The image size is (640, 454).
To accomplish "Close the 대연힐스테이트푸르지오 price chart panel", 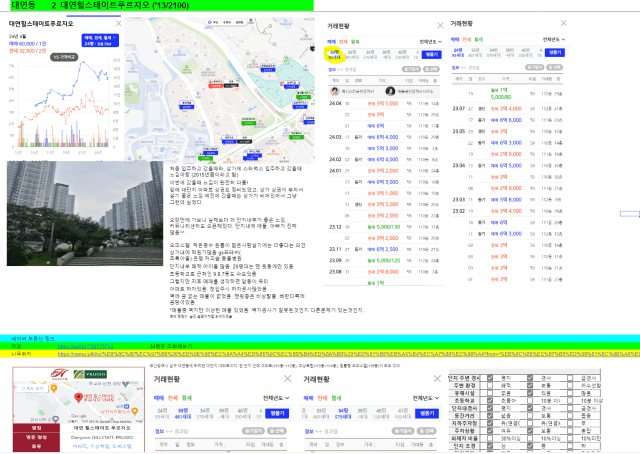I will pyautogui.click(x=118, y=24).
